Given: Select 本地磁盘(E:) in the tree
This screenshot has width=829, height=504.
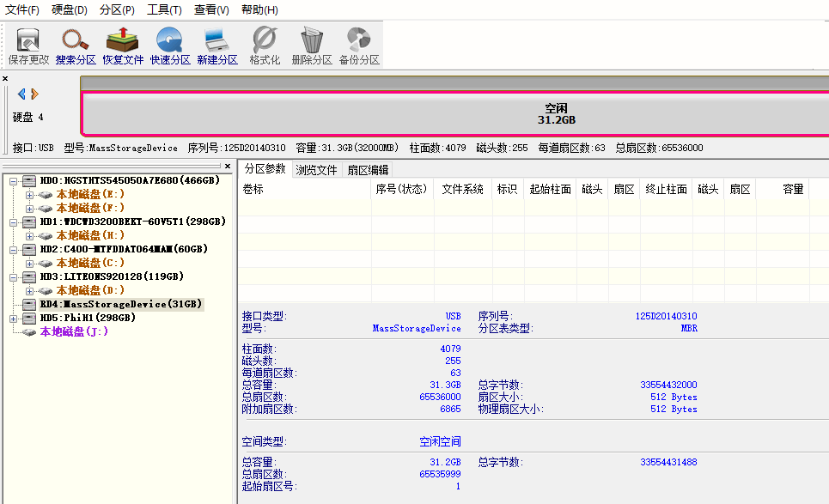Looking at the screenshot, I should tap(90, 194).
